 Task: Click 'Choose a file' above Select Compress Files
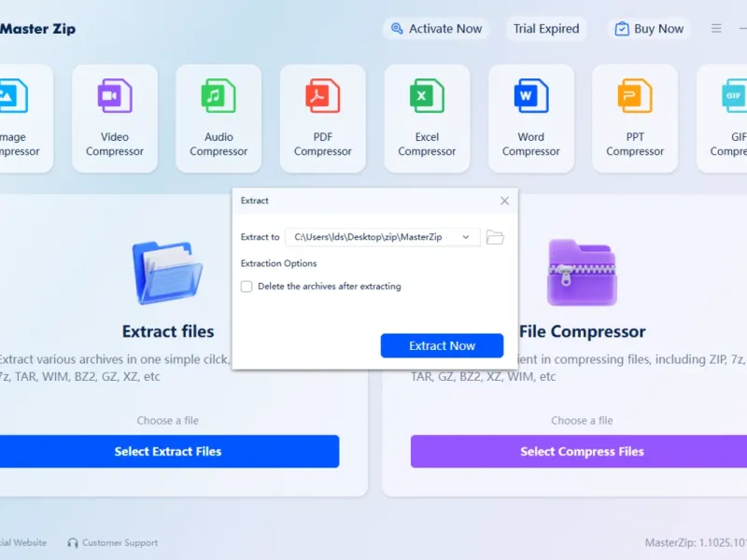tap(582, 421)
